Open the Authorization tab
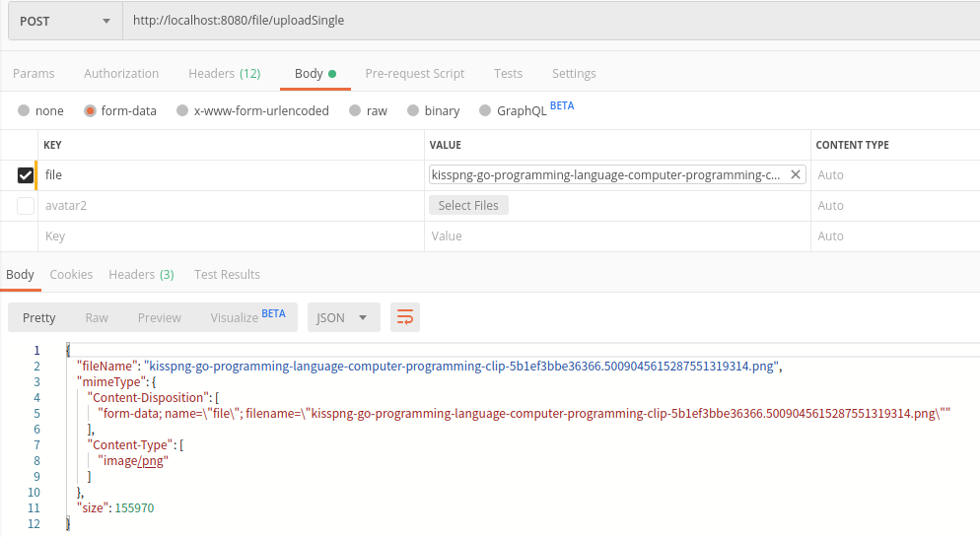Viewport: 980px width, 537px height. (121, 74)
